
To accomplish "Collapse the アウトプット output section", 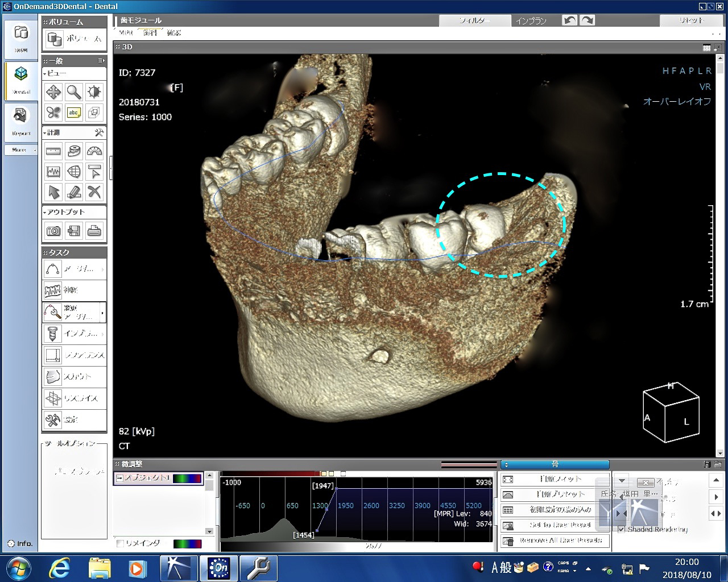I will point(45,212).
